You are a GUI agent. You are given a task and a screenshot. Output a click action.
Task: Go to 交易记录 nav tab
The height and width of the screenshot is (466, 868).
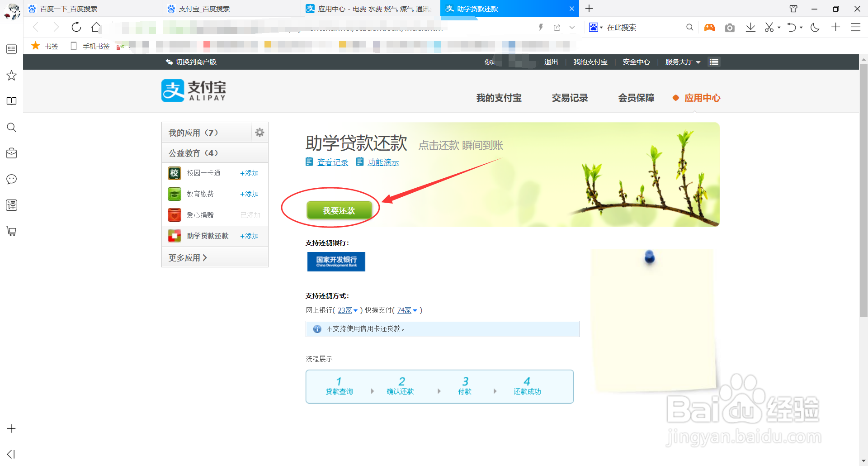pos(570,98)
